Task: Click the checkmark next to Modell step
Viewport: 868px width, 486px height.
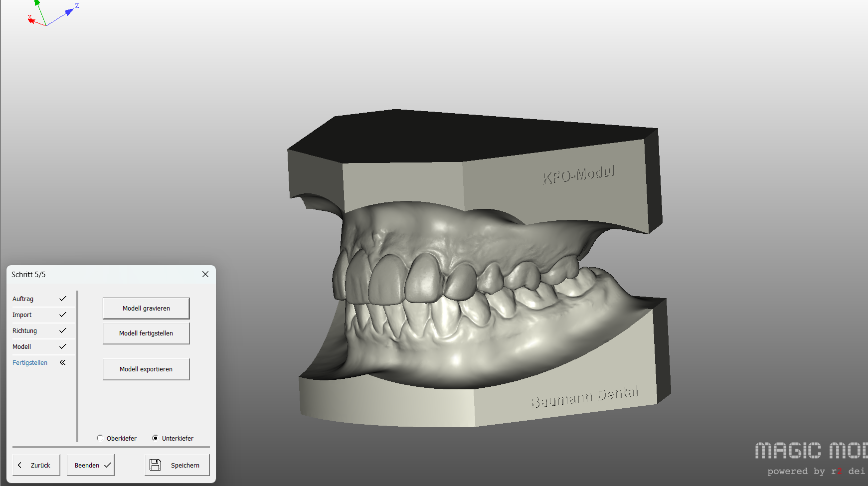Action: tap(63, 346)
